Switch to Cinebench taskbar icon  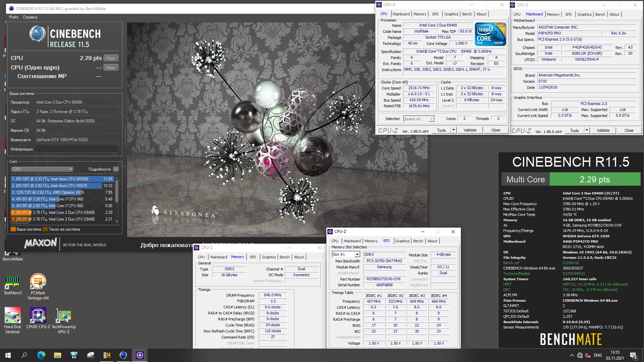[x=123, y=355]
